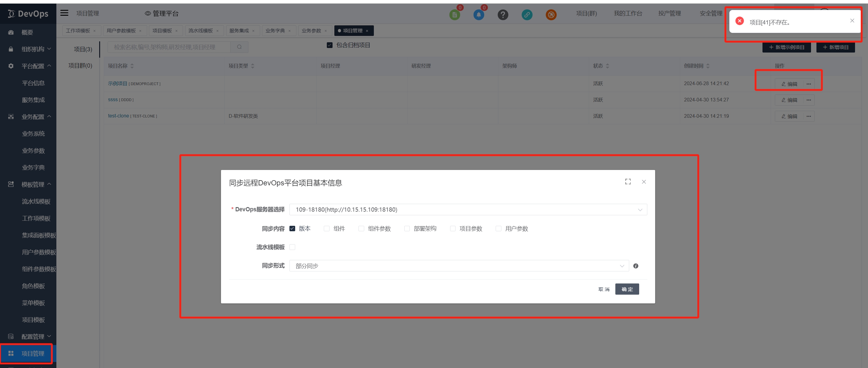
Task: Collapse the 模板管理 sidebar section
Action: click(33, 184)
